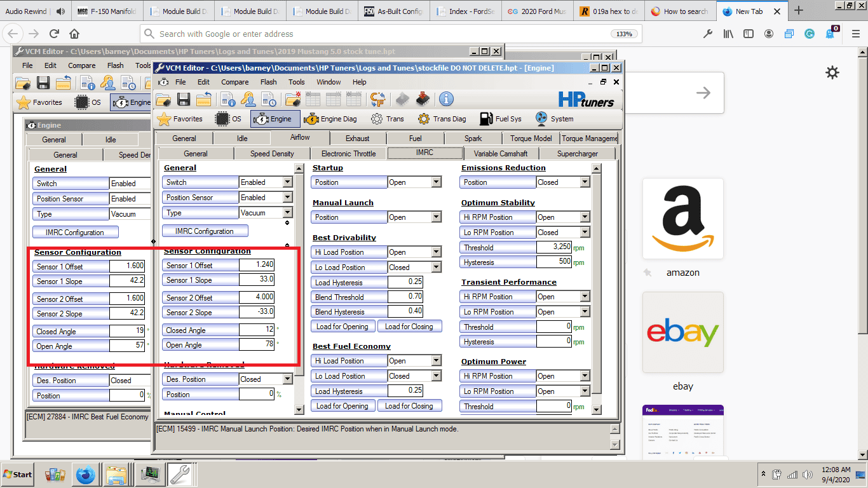The image size is (868, 488).
Task: Switch to the Spark tab
Action: [x=473, y=138]
